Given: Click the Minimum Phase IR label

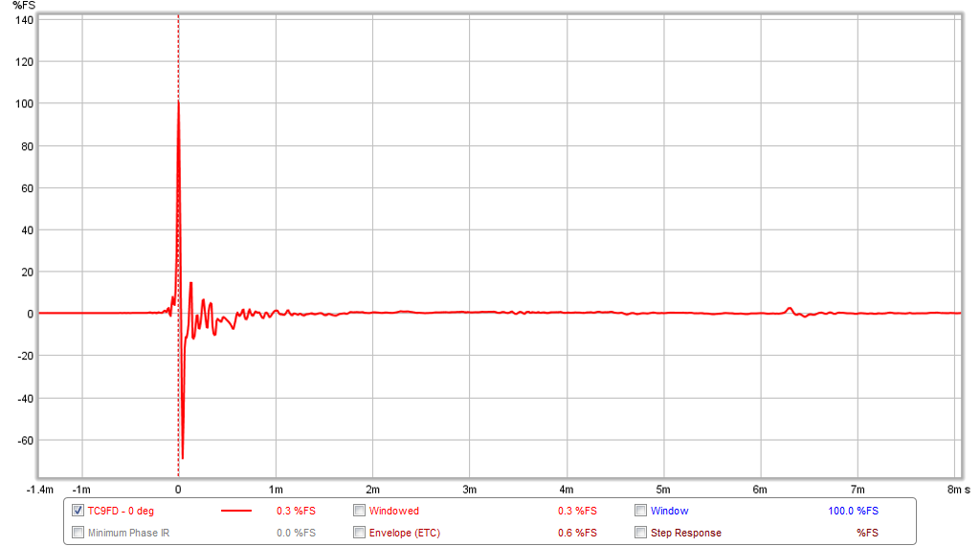Looking at the screenshot, I should pos(128,533).
